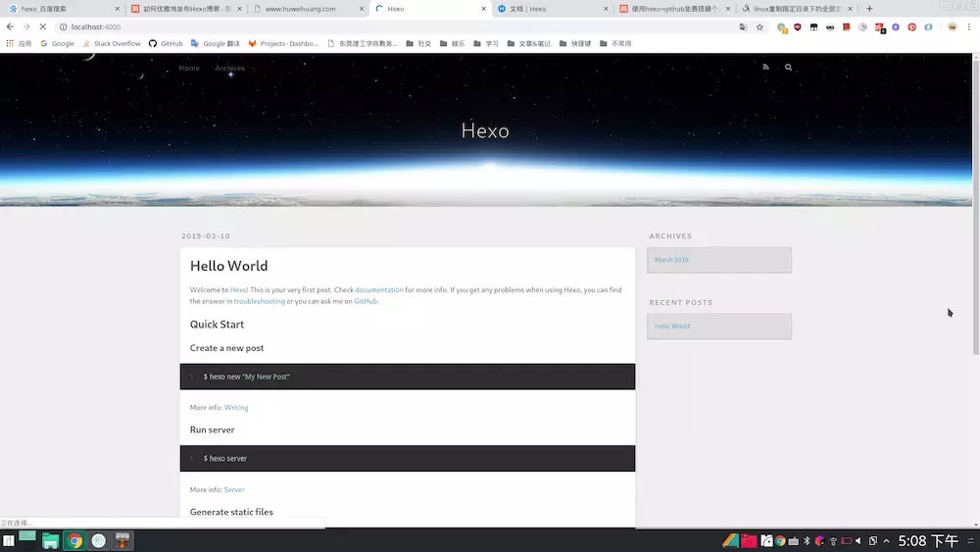Open a new browser tab with plus
The height and width of the screenshot is (552, 980).
869,9
